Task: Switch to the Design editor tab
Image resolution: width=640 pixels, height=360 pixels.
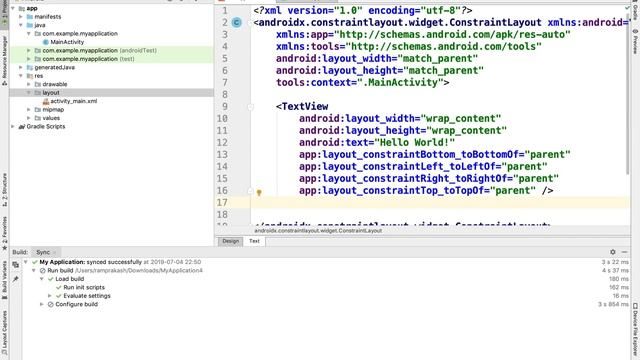Action: coord(231,241)
